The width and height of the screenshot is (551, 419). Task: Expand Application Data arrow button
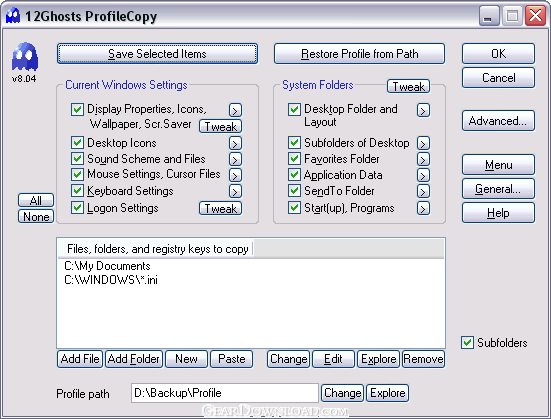pyautogui.click(x=423, y=175)
